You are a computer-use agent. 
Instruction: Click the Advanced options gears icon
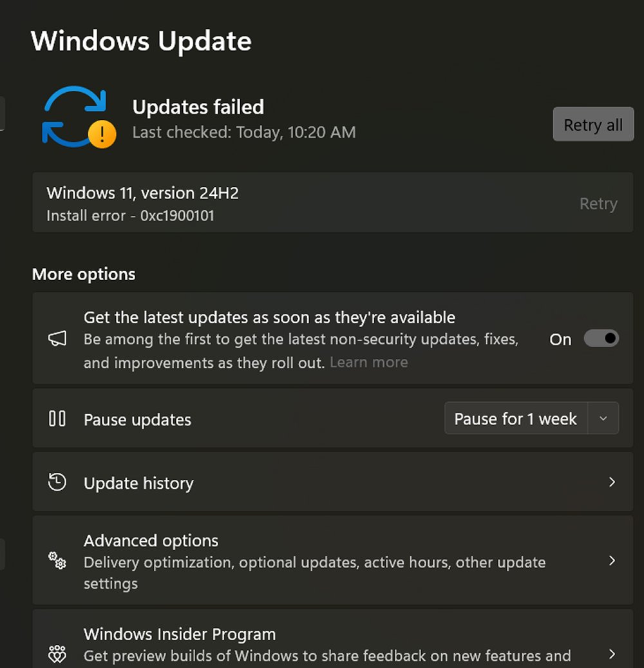point(57,561)
